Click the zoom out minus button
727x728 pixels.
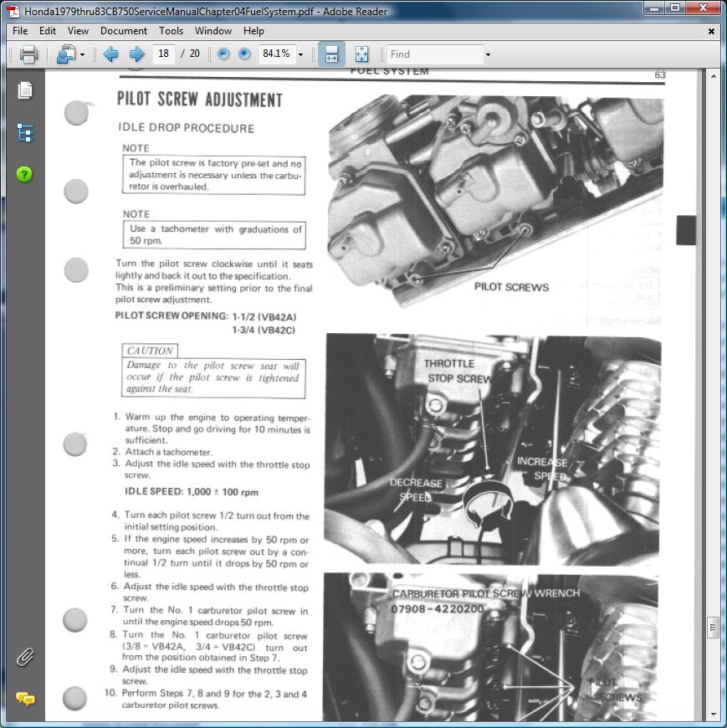(223, 54)
